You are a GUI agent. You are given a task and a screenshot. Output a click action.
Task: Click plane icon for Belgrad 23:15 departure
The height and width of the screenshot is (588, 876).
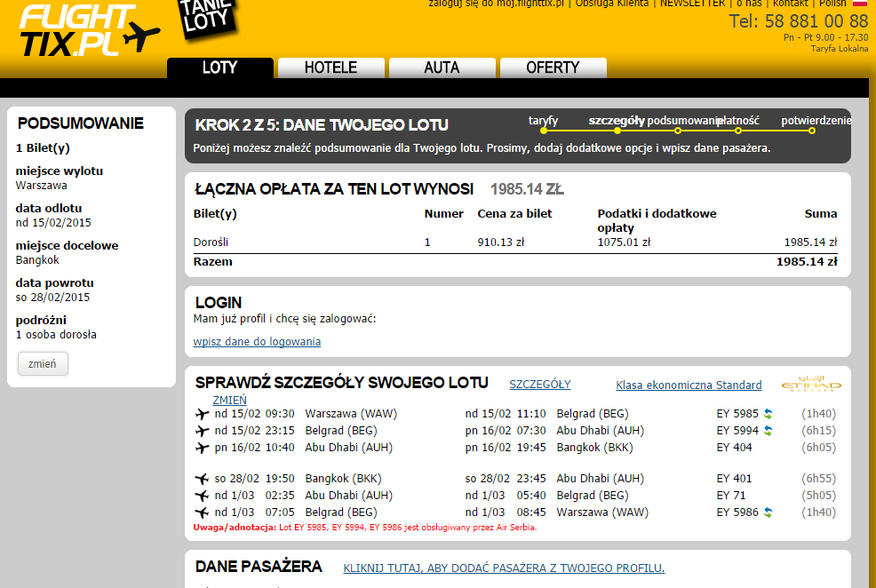coord(203,431)
